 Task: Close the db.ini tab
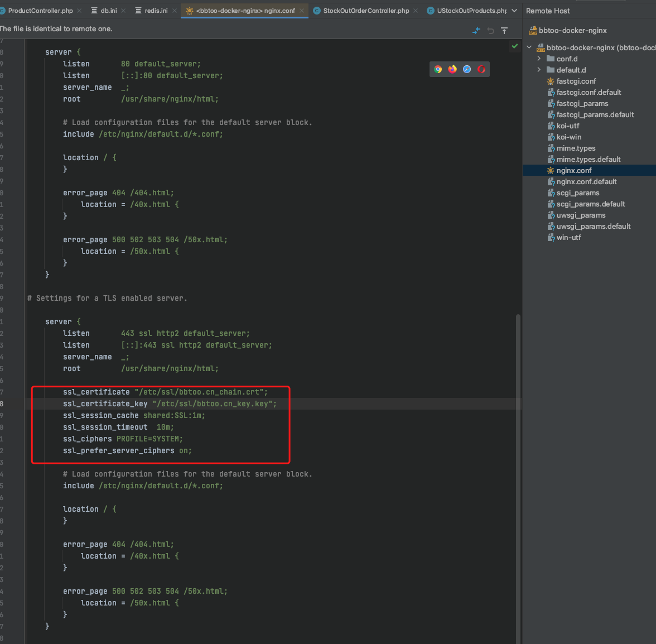click(x=123, y=11)
